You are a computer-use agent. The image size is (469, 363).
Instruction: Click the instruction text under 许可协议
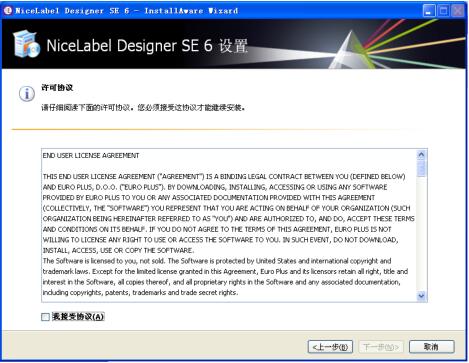pos(143,108)
